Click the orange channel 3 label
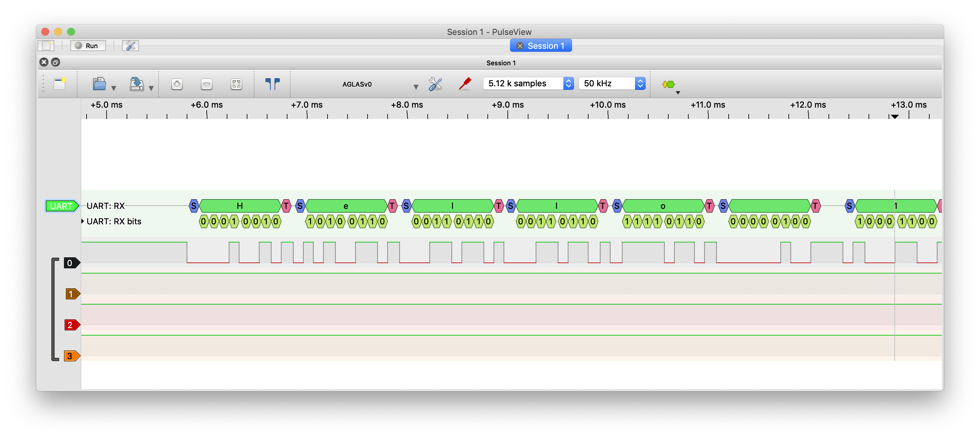980x439 pixels. (71, 356)
